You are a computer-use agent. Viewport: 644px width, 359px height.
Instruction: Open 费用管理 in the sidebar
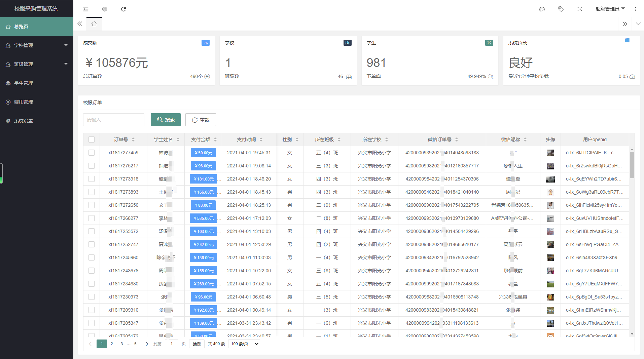[24, 102]
